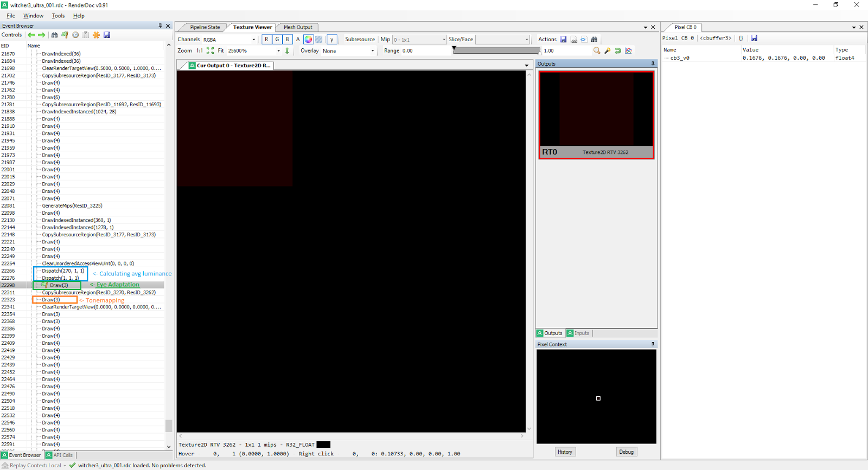
Task: Toggle the A alpha channel button
Action: click(298, 40)
